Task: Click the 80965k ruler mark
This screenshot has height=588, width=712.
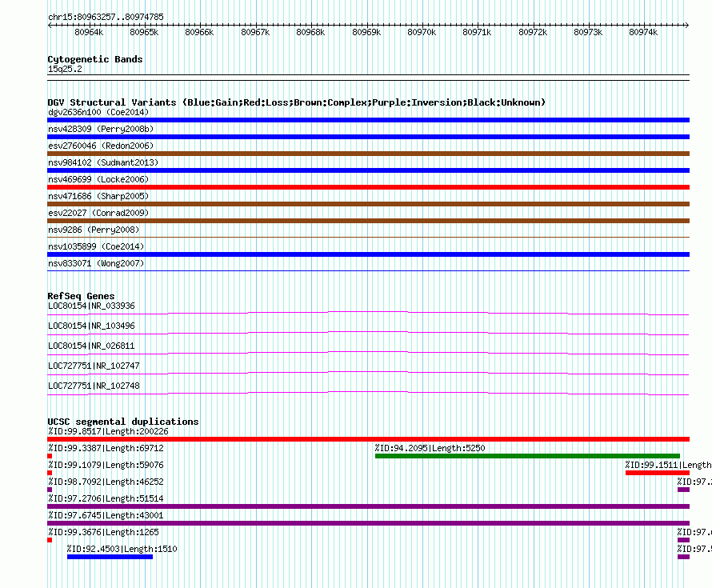Action: tap(144, 32)
